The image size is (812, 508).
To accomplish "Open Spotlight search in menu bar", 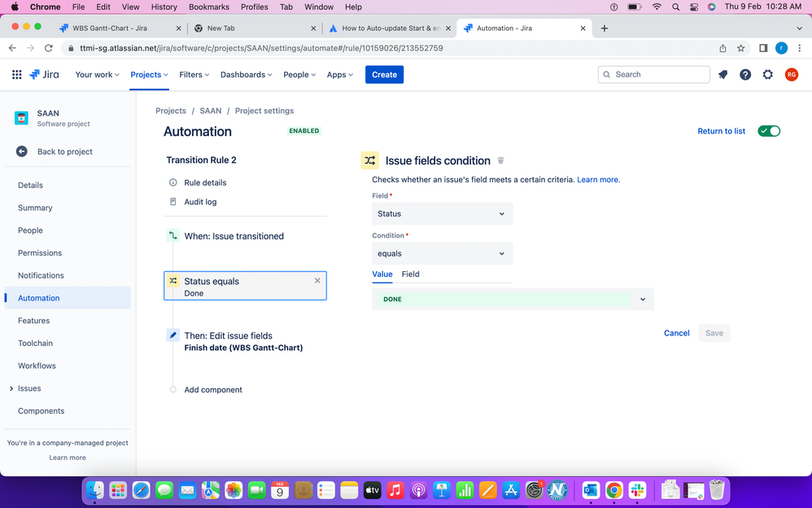I will coord(675,7).
